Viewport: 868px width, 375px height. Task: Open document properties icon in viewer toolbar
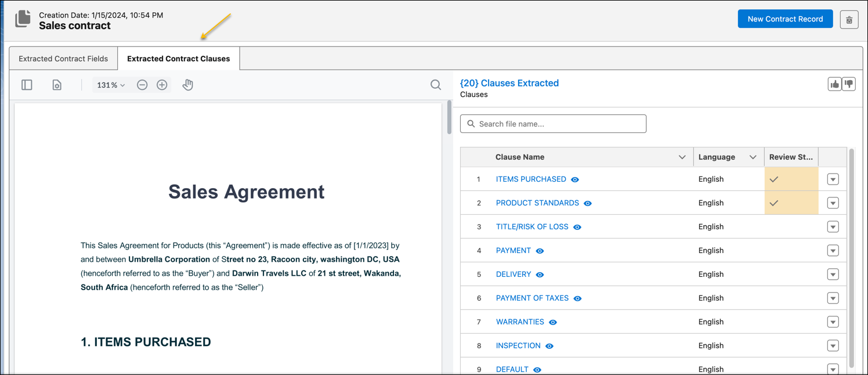tap(56, 85)
